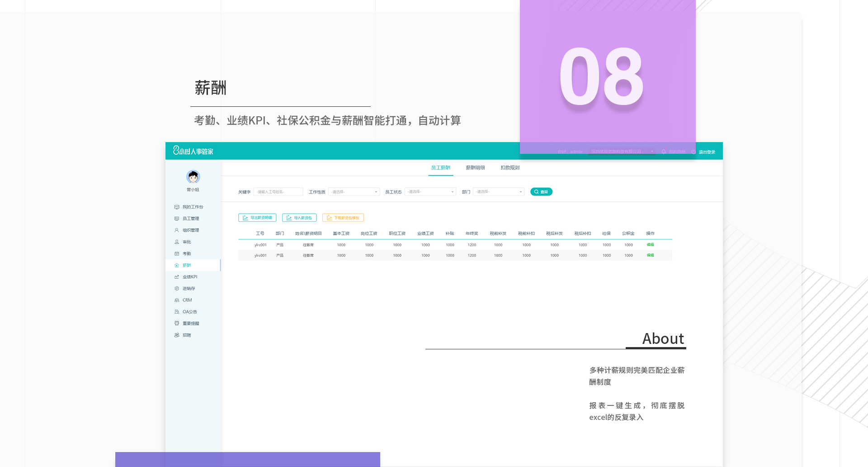
Task: Click the 员工管理 sidebar icon
Action: pos(177,219)
